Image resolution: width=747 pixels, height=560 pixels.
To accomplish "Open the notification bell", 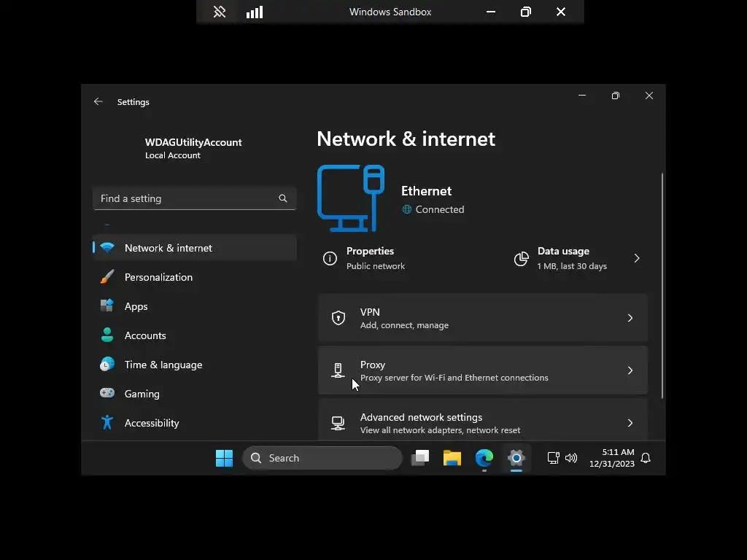I will 646,458.
